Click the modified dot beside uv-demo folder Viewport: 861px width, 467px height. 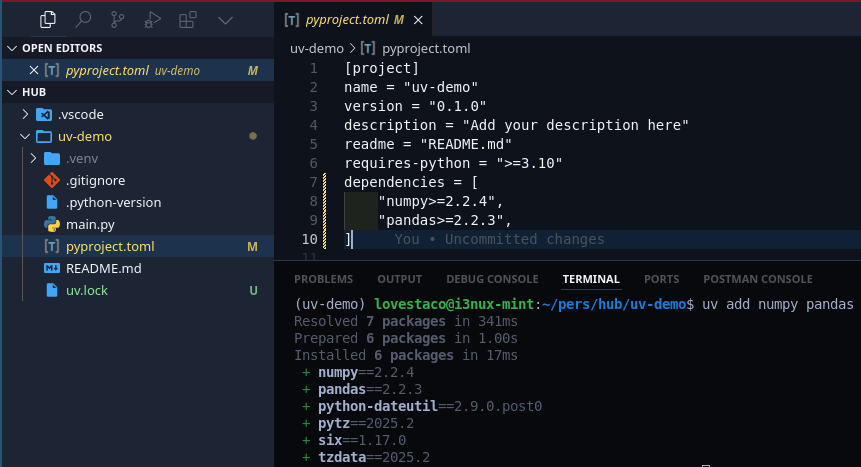click(x=253, y=136)
